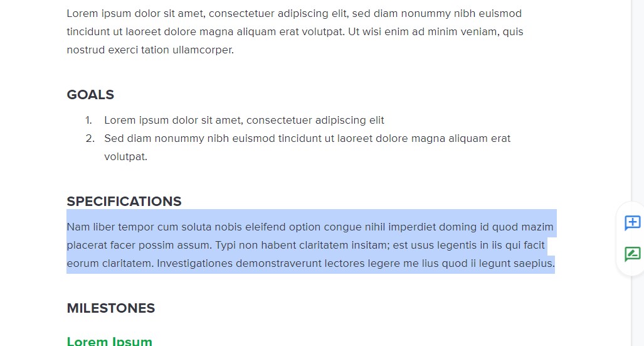The width and height of the screenshot is (644, 346).
Task: Click the green Lorem Ipsum subheading
Action: click(x=109, y=341)
